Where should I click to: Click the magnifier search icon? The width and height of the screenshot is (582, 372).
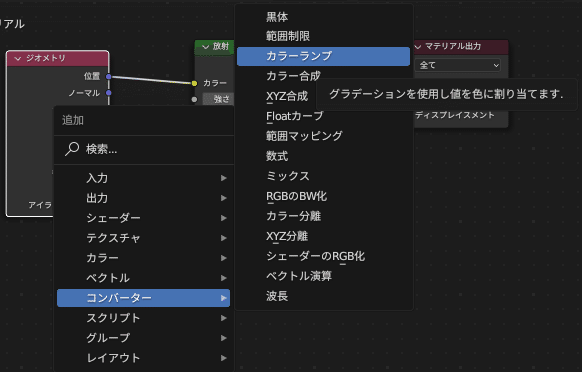[x=72, y=149]
